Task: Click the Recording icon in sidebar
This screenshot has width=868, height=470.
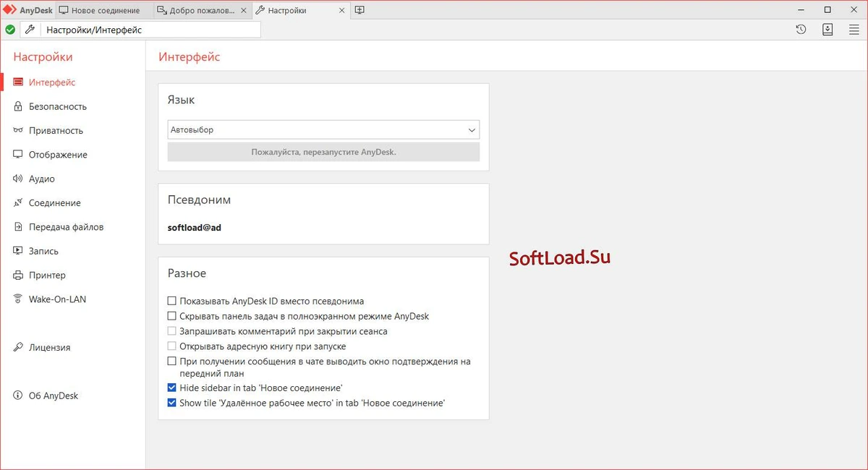Action: tap(18, 251)
